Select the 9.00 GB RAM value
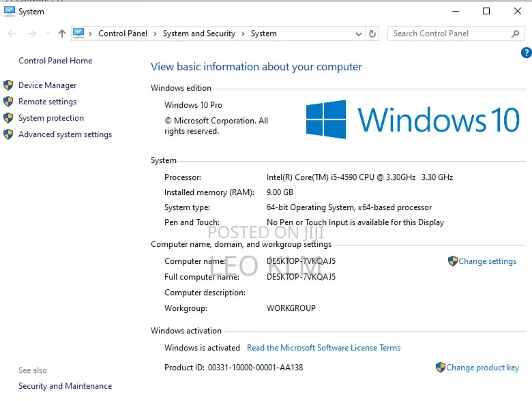 (x=280, y=192)
